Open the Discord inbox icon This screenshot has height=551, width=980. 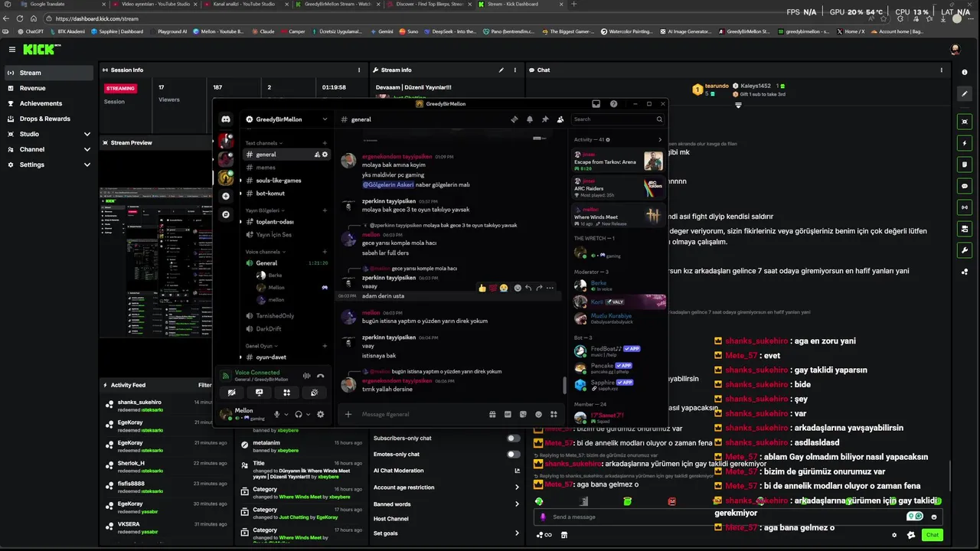coord(596,104)
